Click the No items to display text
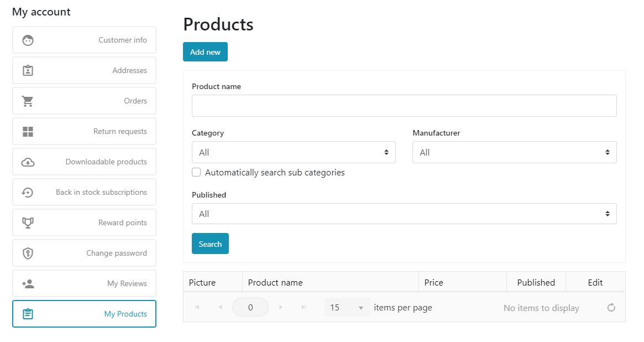Screen dimensions: 644x342 [x=541, y=308]
